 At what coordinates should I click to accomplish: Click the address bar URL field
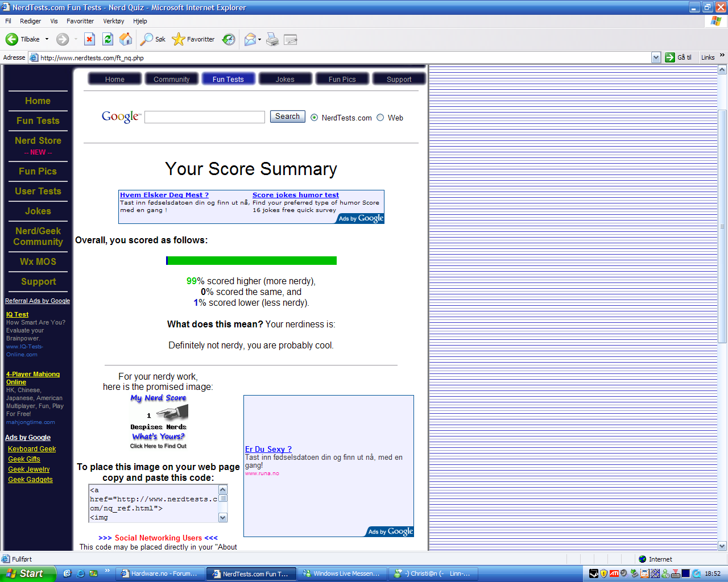(x=345, y=57)
